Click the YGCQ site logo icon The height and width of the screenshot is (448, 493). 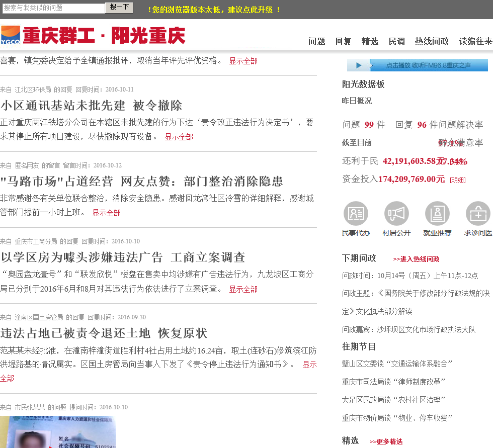coord(11,35)
